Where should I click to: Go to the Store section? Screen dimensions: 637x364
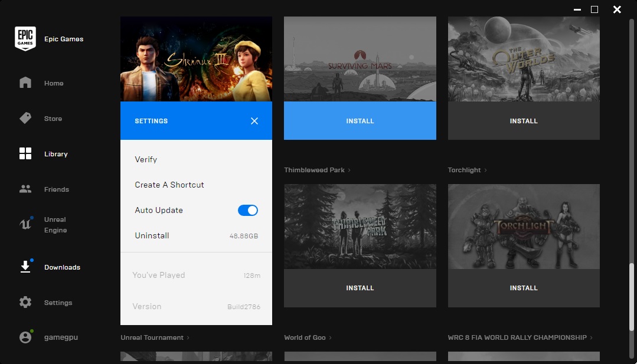pos(53,119)
